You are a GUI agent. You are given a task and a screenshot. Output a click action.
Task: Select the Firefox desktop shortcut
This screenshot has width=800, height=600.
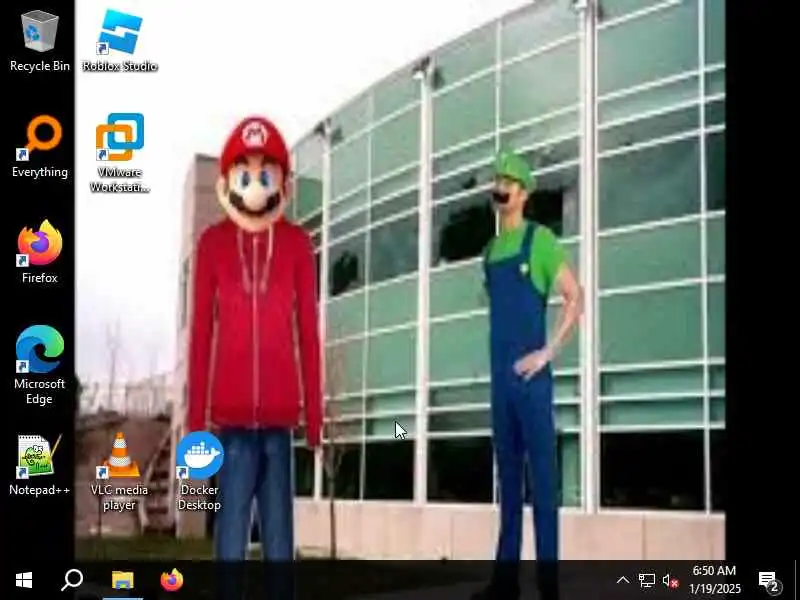pos(40,252)
